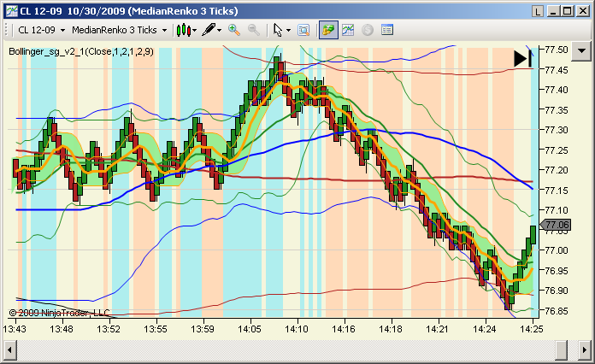Click the greyed strategies icon
Screen dimensions: 595x364
[368, 30]
